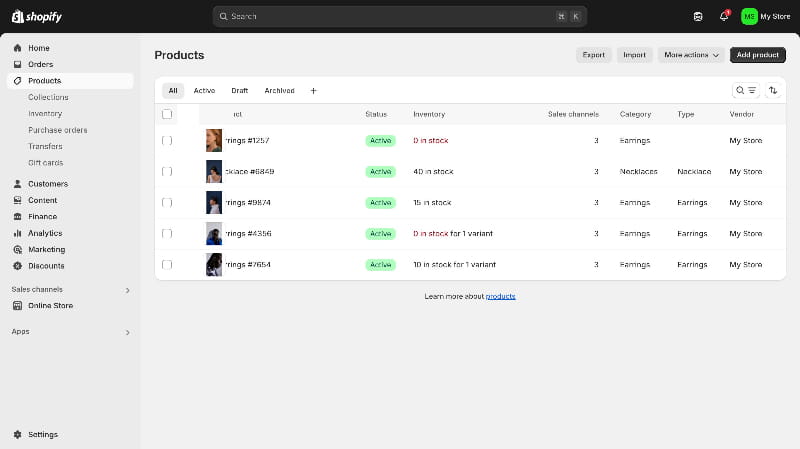Viewport: 800px width, 449px height.
Task: Click the Marketing target icon
Action: pyautogui.click(x=17, y=250)
